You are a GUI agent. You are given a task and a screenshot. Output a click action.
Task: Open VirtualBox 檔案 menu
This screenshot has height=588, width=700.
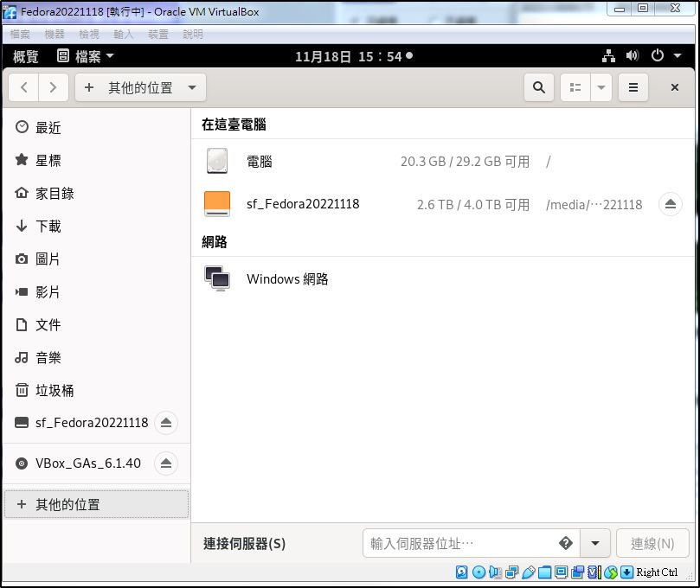(20, 35)
